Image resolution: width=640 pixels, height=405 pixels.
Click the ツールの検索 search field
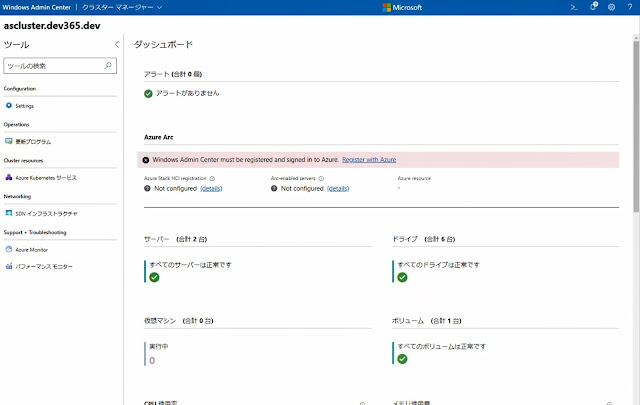pyautogui.click(x=60, y=66)
